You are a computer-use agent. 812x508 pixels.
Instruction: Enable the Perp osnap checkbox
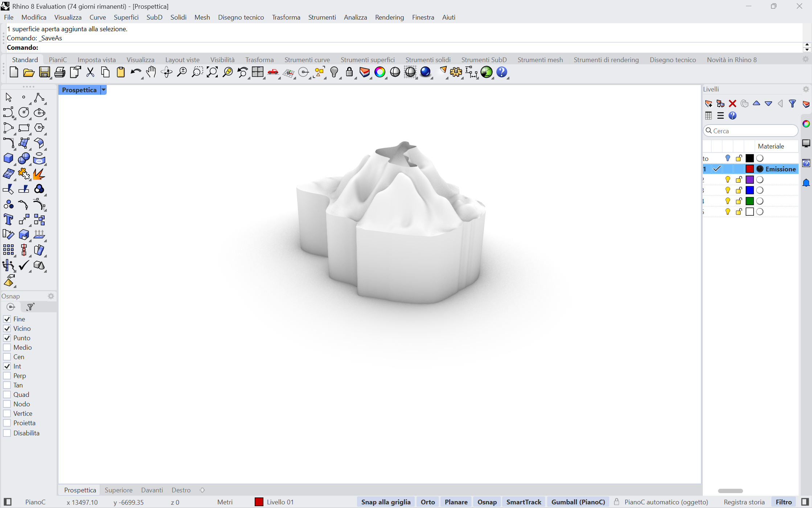pos(7,376)
